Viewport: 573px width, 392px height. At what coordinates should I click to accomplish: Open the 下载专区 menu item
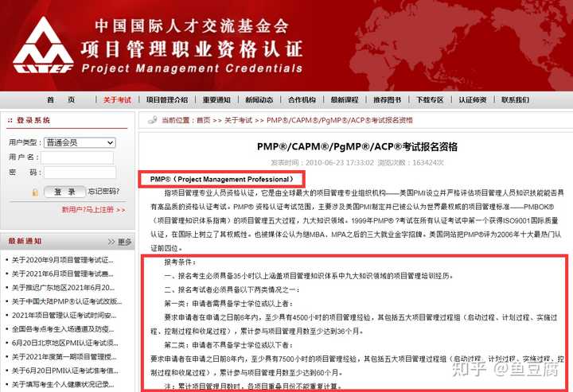tap(430, 99)
